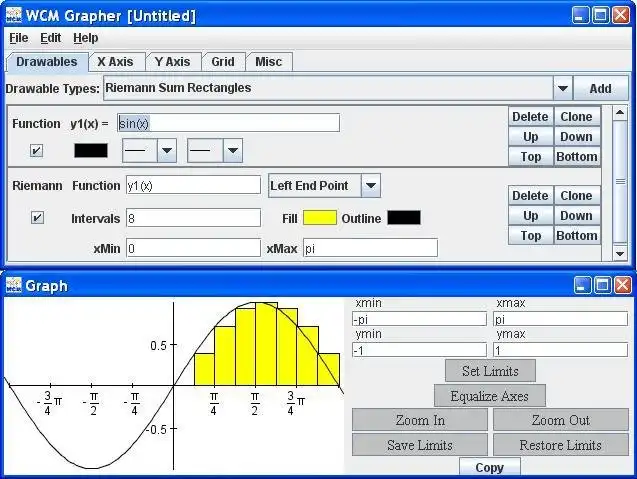Click the Riemann Function input field
637x479 pixels.
click(x=193, y=185)
